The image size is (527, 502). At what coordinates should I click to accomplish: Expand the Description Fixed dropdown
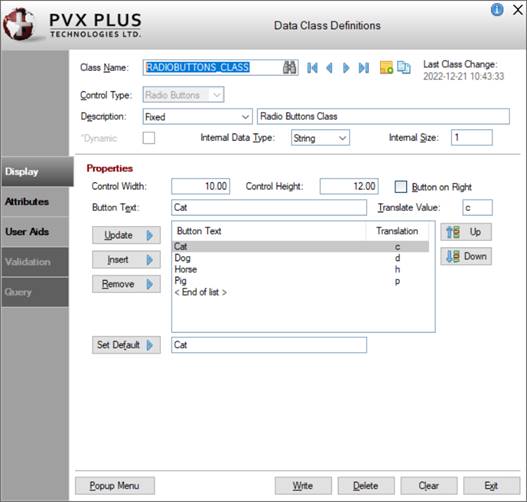[198, 117]
